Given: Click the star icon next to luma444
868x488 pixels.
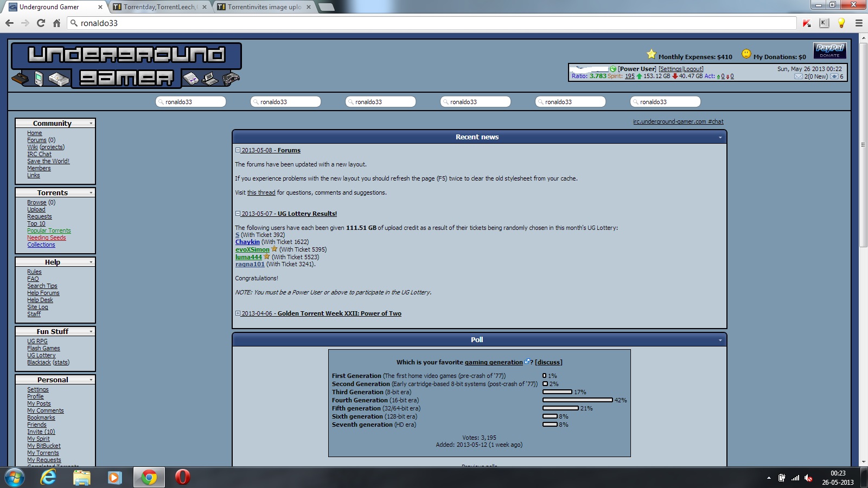Looking at the screenshot, I should tap(266, 256).
